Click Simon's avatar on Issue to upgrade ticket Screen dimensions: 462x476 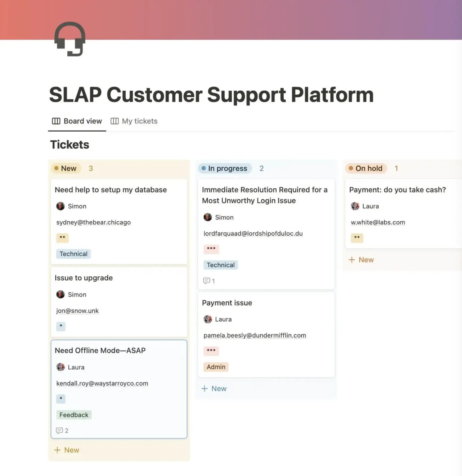click(x=61, y=294)
